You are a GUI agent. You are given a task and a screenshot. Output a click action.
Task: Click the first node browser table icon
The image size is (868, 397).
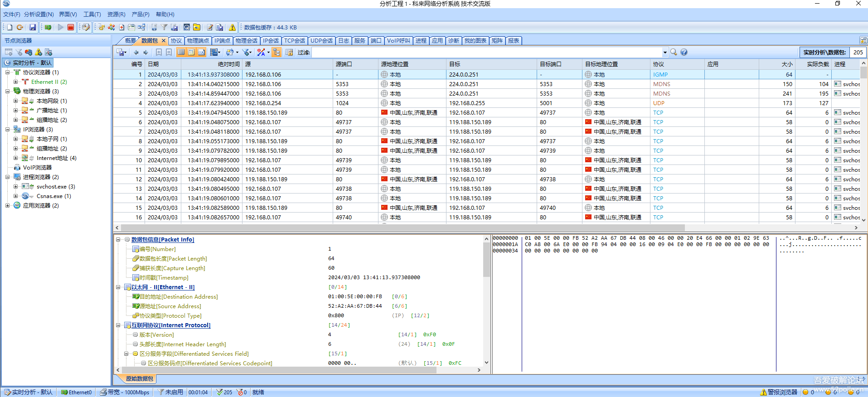(9, 52)
